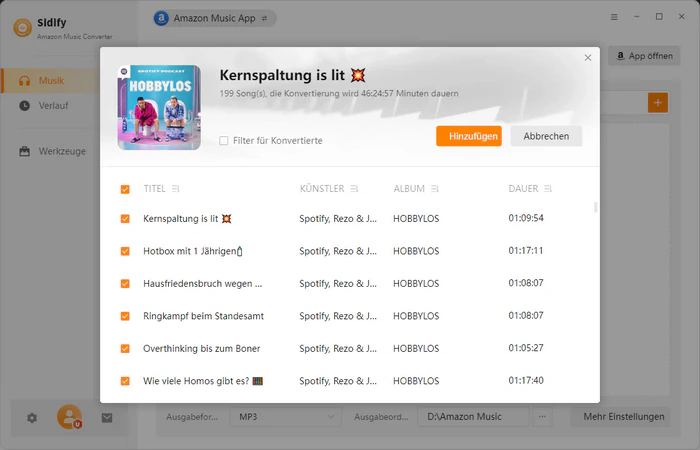Viewport: 700px width, 450px height.
Task: Click the mail envelope icon
Action: tap(107, 418)
